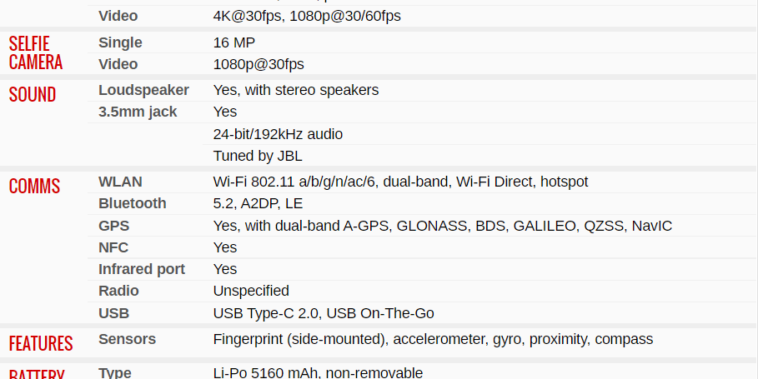Click the 3.5mm jack label link
This screenshot has height=379, width=758.
pyautogui.click(x=138, y=112)
